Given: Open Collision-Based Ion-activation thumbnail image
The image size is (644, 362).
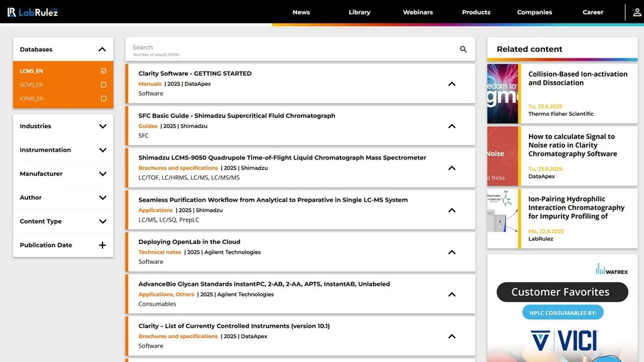Looking at the screenshot, I should [503, 93].
